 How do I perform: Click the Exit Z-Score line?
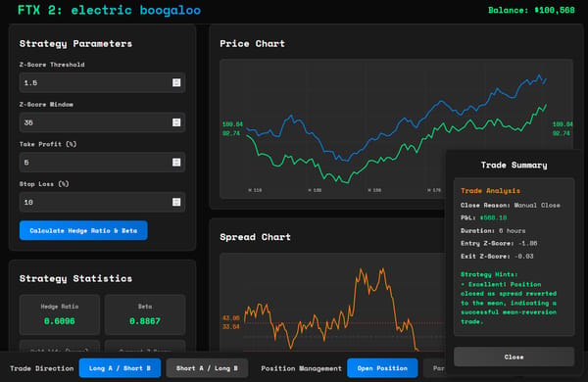[x=497, y=257]
